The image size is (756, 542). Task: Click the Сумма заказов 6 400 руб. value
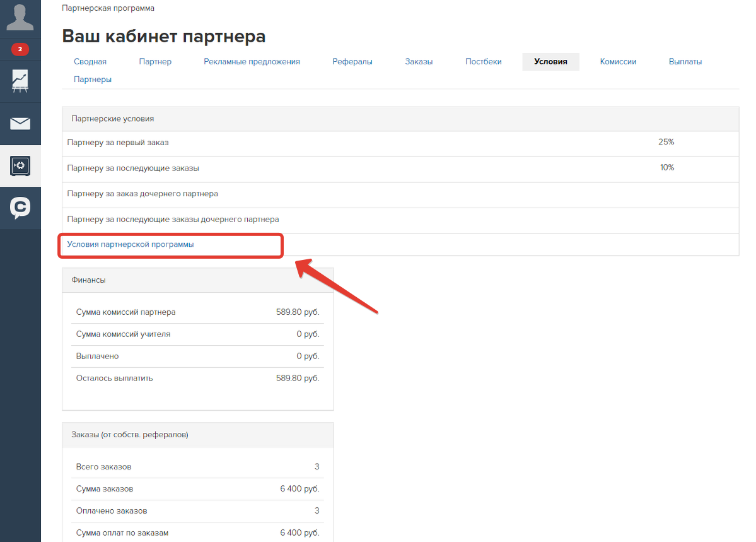tap(299, 489)
